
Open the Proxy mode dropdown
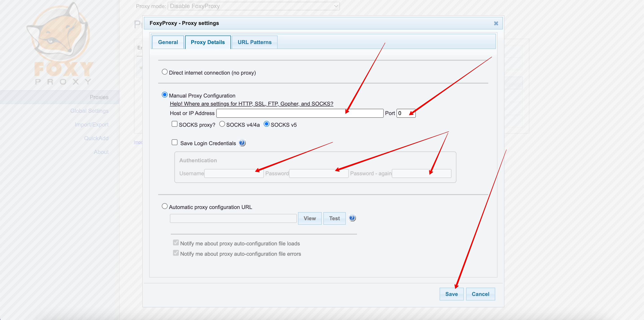pyautogui.click(x=254, y=6)
